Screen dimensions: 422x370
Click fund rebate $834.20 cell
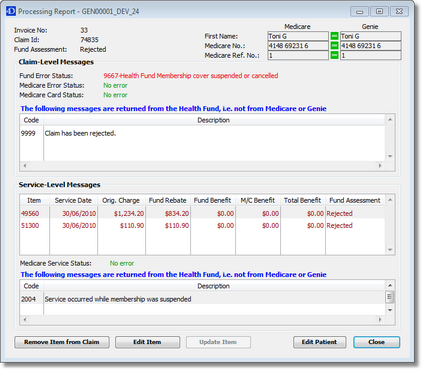177,213
